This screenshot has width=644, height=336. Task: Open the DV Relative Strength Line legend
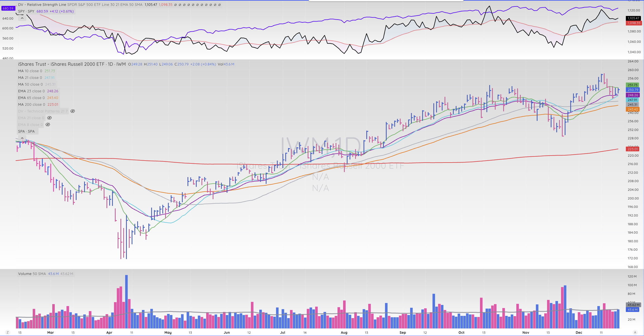coord(42,5)
